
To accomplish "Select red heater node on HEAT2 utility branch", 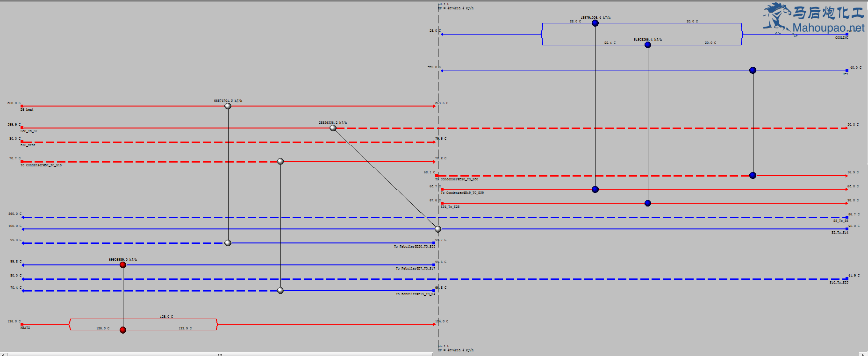I will tap(123, 330).
